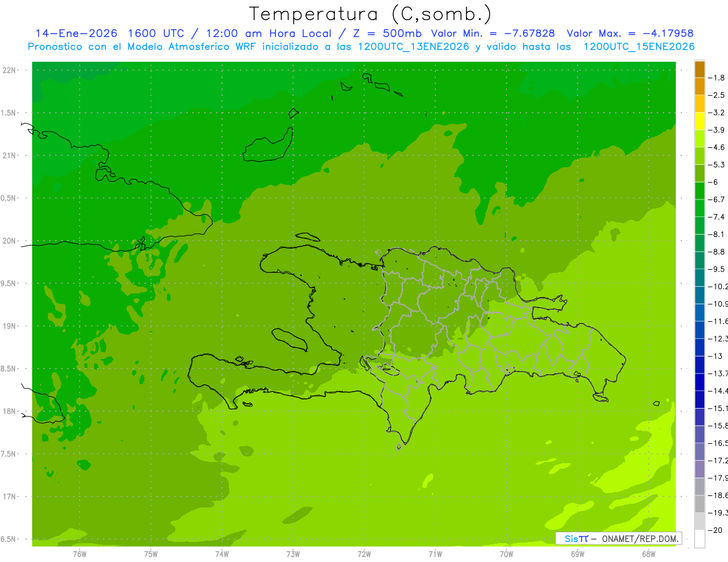Click the "73W" longitude label

[x=293, y=554]
